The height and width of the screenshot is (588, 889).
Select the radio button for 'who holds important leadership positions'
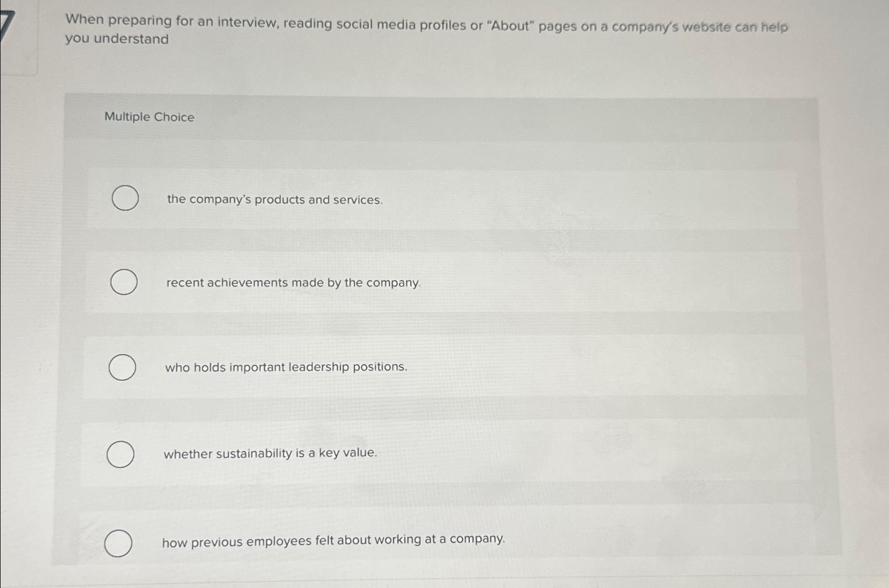pos(122,367)
